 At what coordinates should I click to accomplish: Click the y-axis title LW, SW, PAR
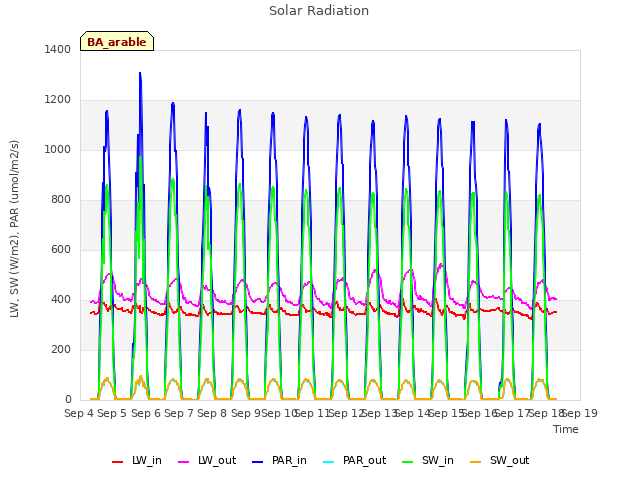(14, 229)
